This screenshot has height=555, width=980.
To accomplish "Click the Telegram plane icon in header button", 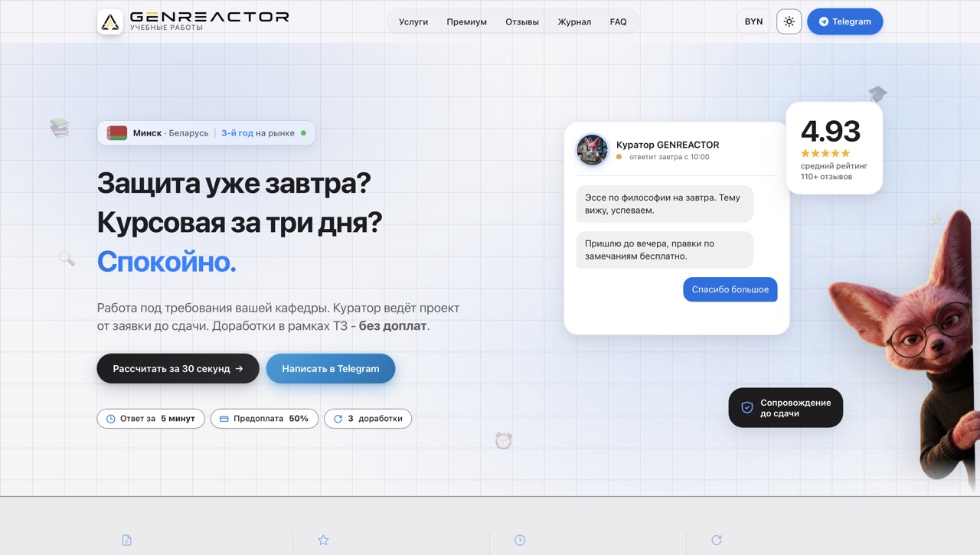I will tap(824, 21).
